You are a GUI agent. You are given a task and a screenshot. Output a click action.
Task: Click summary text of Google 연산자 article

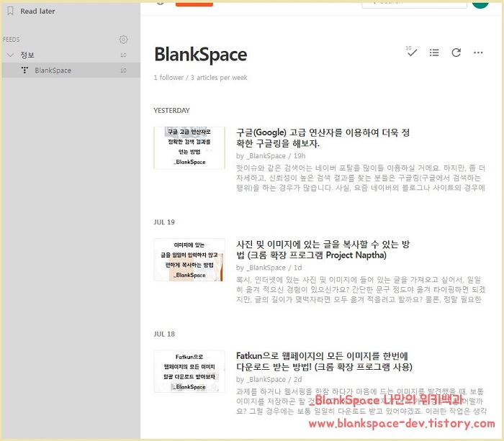point(361,178)
